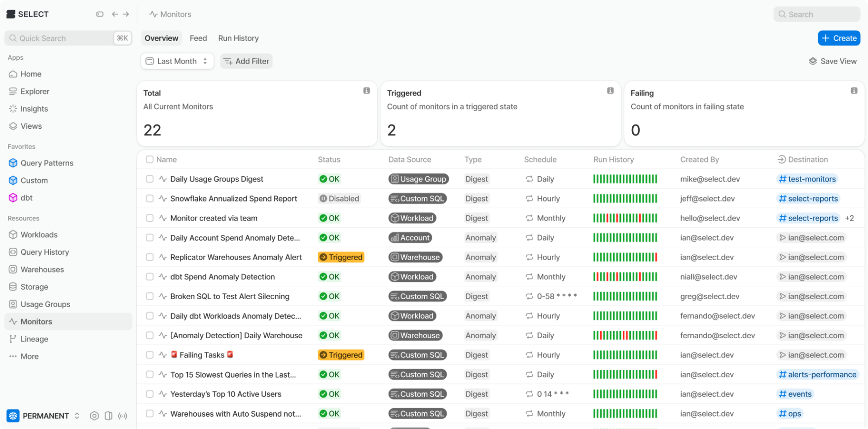Check the select-all checkbox in Name header
Viewport: 868px width, 429px height.
point(149,159)
